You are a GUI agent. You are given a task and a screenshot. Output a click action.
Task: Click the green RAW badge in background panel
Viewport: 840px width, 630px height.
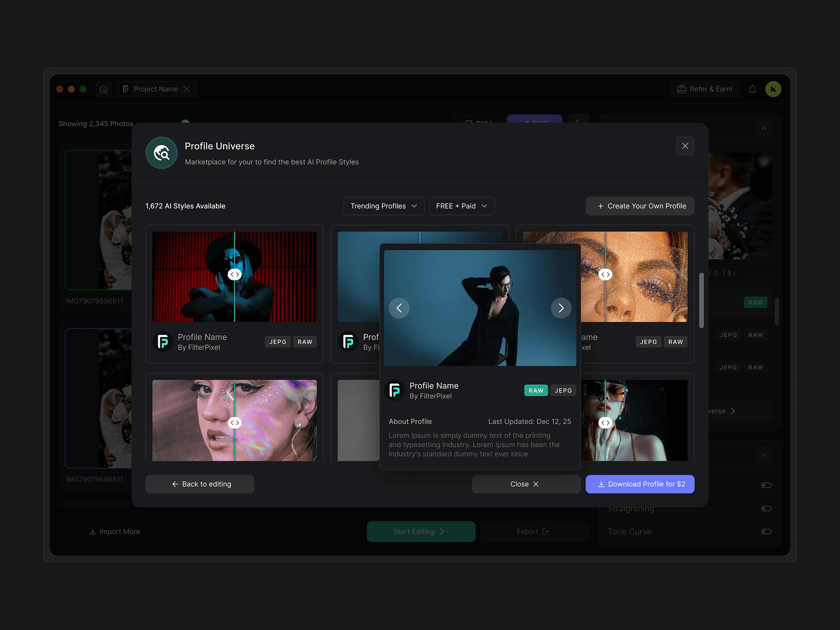coord(756,302)
